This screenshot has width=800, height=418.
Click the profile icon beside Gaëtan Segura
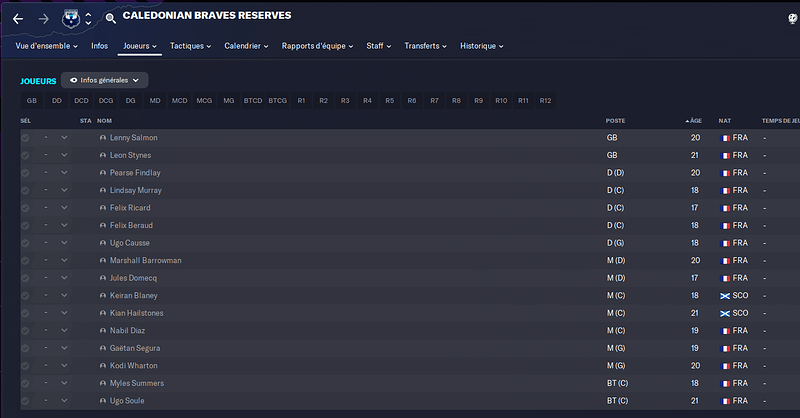103,348
